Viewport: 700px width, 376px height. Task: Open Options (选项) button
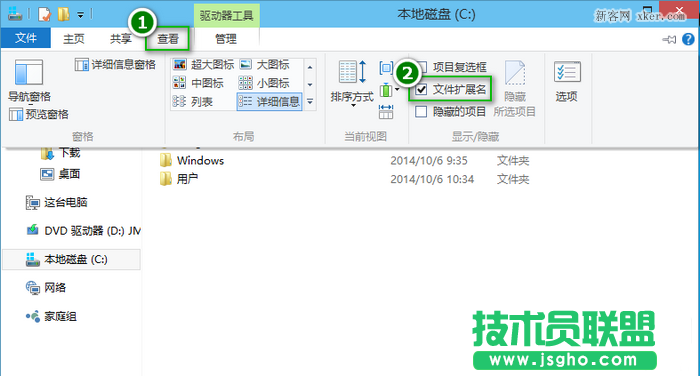click(x=567, y=81)
